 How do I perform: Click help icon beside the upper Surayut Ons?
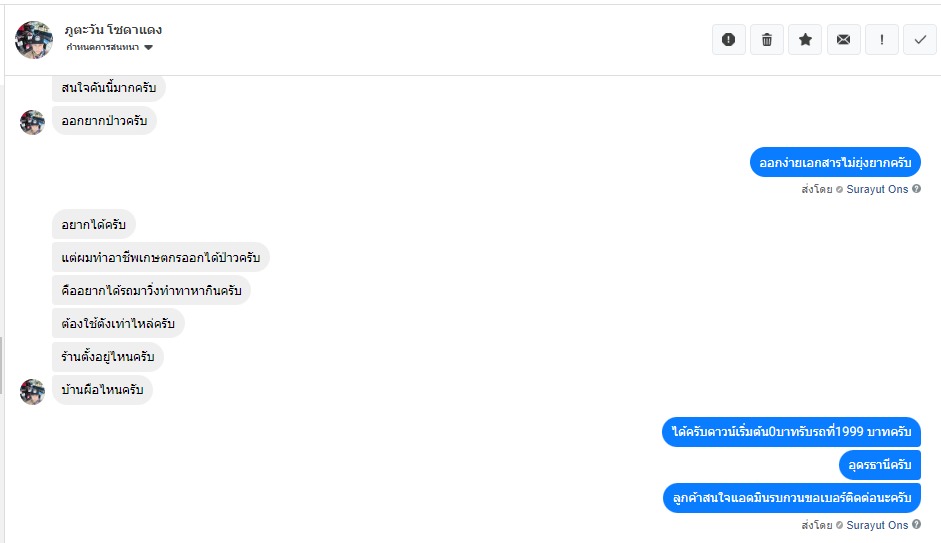pos(916,189)
